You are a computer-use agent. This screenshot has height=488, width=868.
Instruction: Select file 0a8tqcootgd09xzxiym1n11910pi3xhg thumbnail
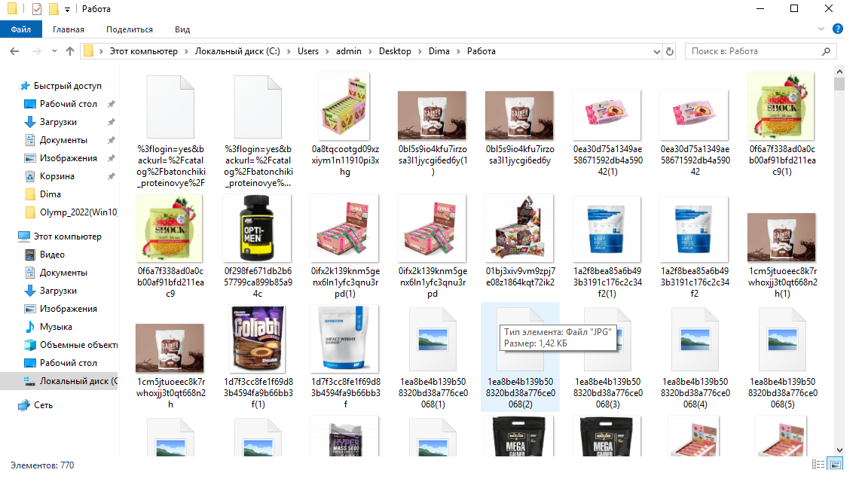tap(345, 106)
